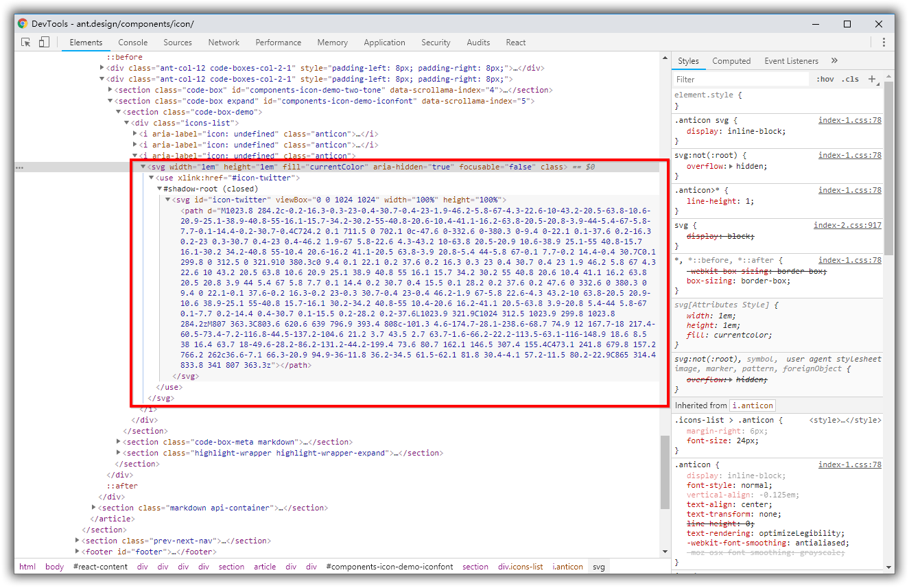Switch to the React tab

click(x=515, y=42)
